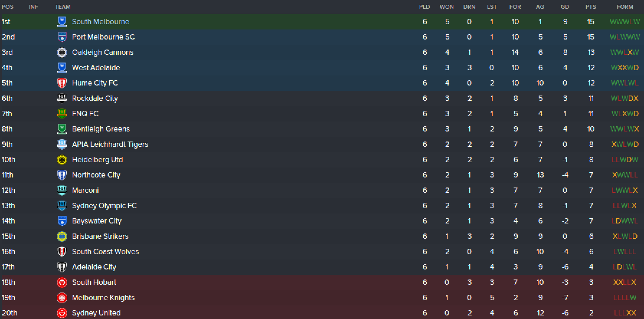
Task: Sort by the FORM column header
Action: (x=625, y=7)
